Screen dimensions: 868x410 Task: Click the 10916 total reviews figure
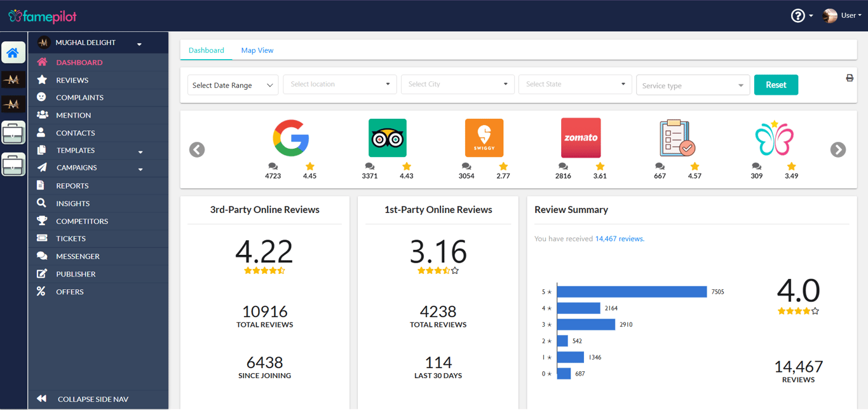(264, 311)
